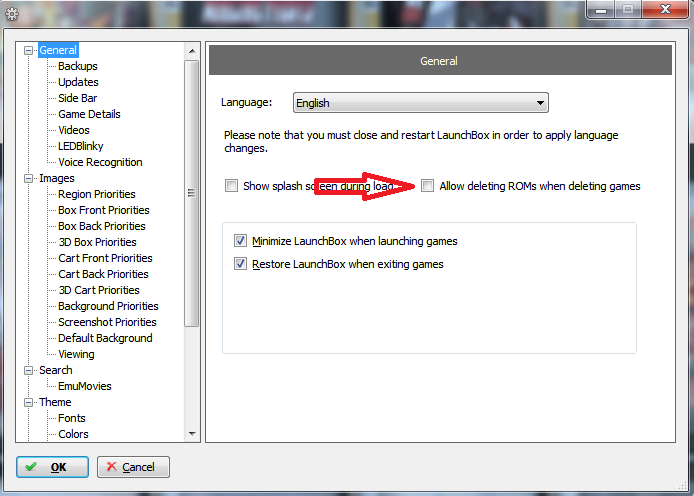Select Background Priorities

(108, 306)
